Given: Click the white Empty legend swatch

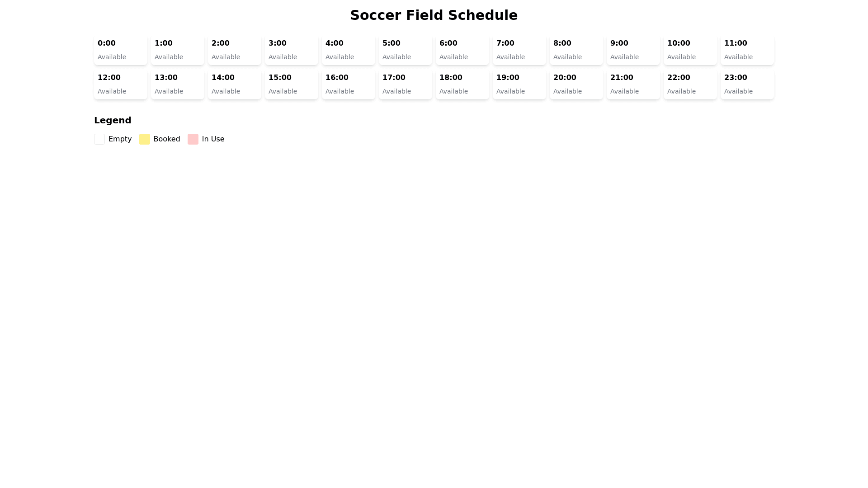Looking at the screenshot, I should click(x=99, y=139).
